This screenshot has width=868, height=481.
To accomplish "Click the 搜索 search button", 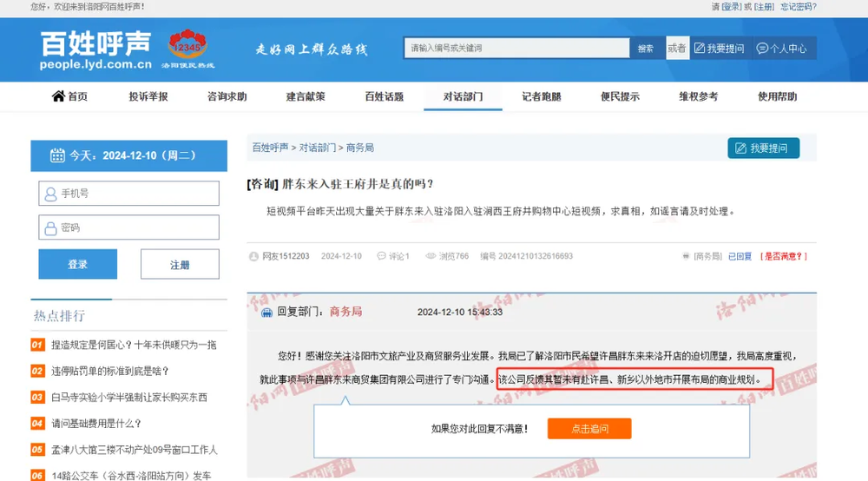I will (x=646, y=49).
